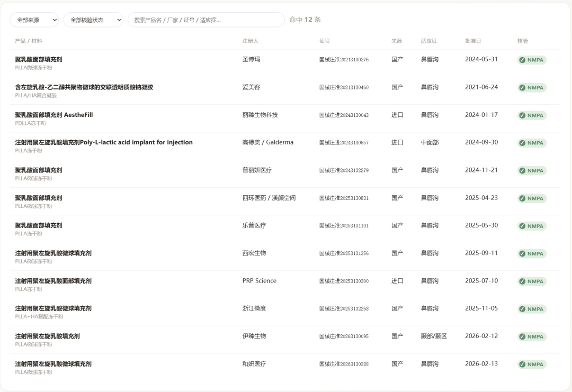572x392 pixels.
Task: Click the NMPA badge in 乐普医疗 row
Action: (x=532, y=226)
